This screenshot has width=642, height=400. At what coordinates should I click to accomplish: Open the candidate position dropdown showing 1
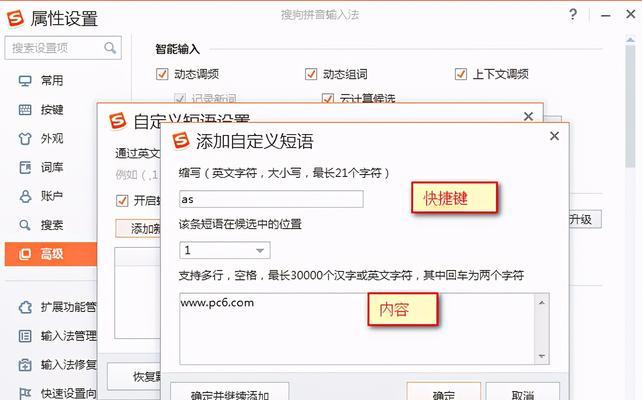point(225,250)
